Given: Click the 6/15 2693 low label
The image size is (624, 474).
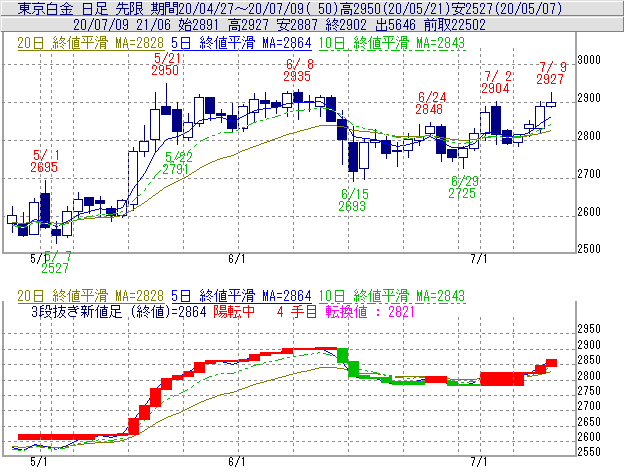Looking at the screenshot, I should click(353, 200).
